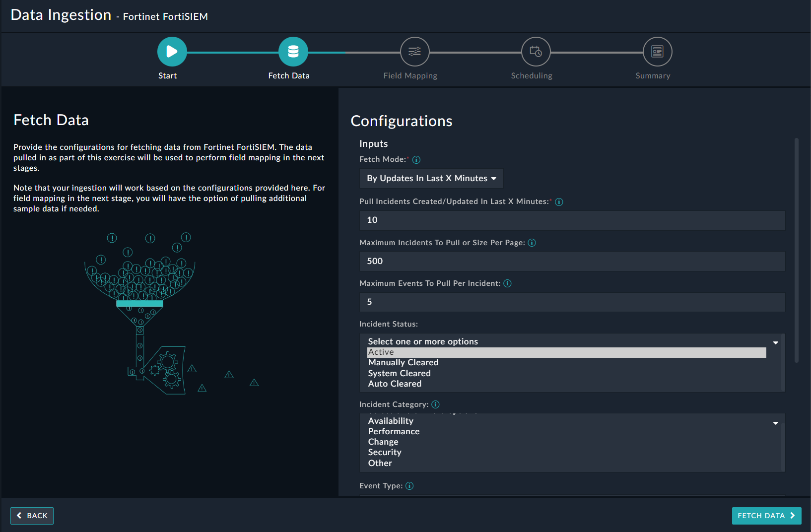Open the Fetch Mode dropdown
The image size is (811, 532).
click(431, 179)
